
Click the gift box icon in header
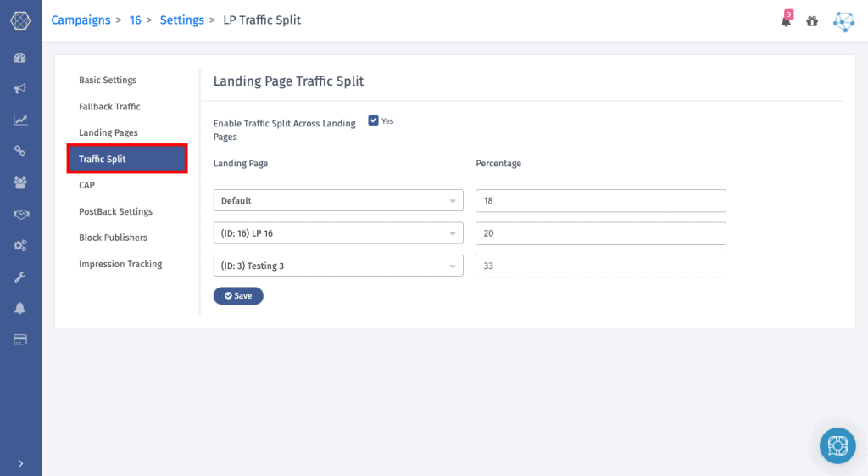pos(812,21)
